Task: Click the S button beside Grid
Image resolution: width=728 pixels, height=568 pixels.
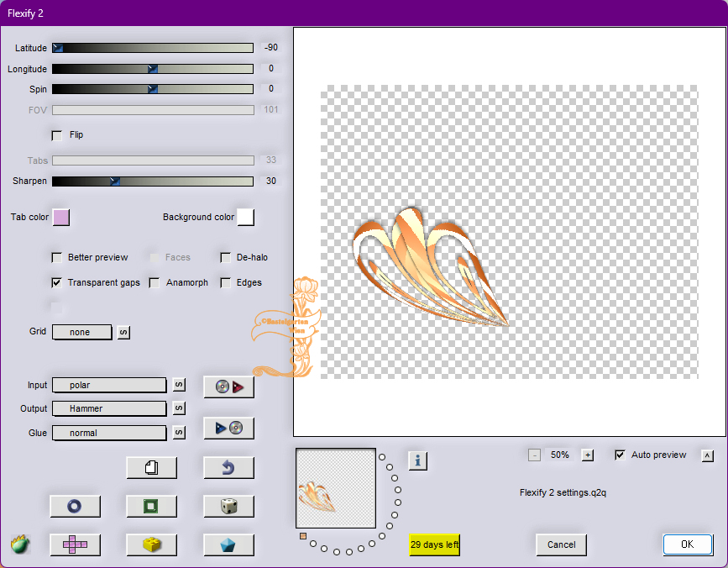Action: 123,332
